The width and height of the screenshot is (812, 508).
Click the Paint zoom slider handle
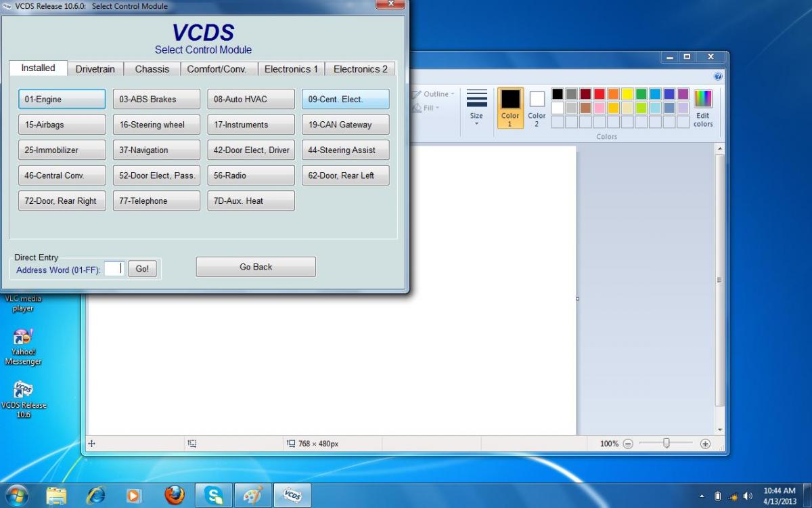(x=667, y=443)
